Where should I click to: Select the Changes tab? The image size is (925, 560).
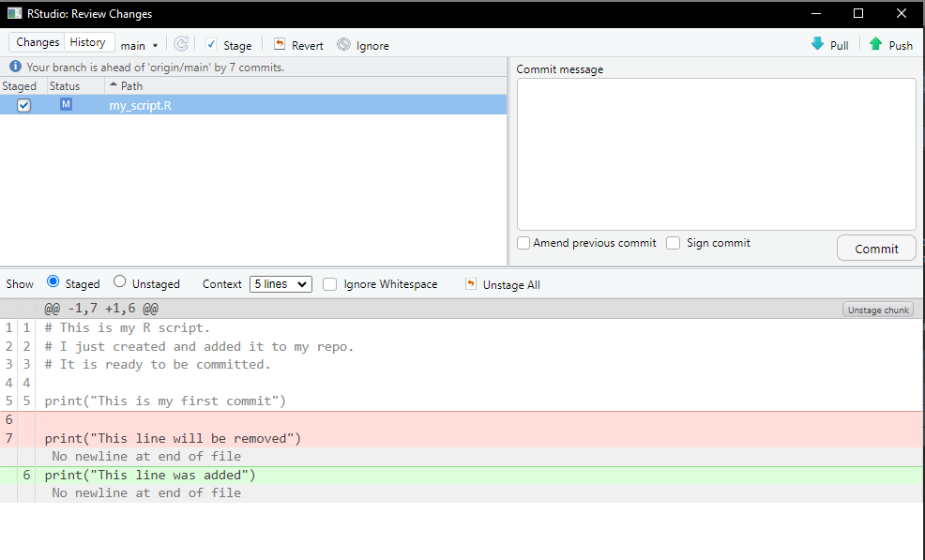click(x=38, y=42)
